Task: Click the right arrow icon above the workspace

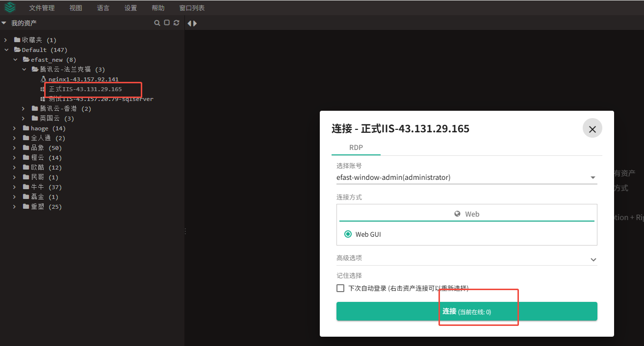Action: [x=195, y=23]
